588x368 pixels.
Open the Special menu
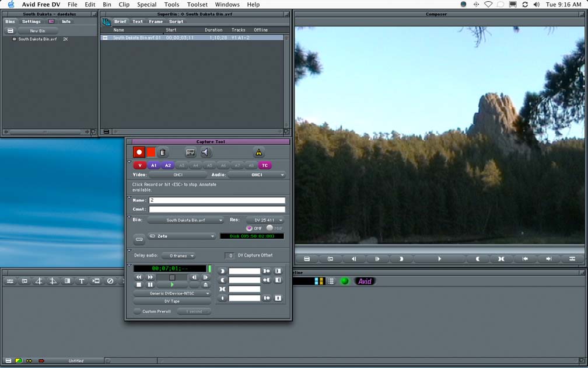tap(146, 5)
